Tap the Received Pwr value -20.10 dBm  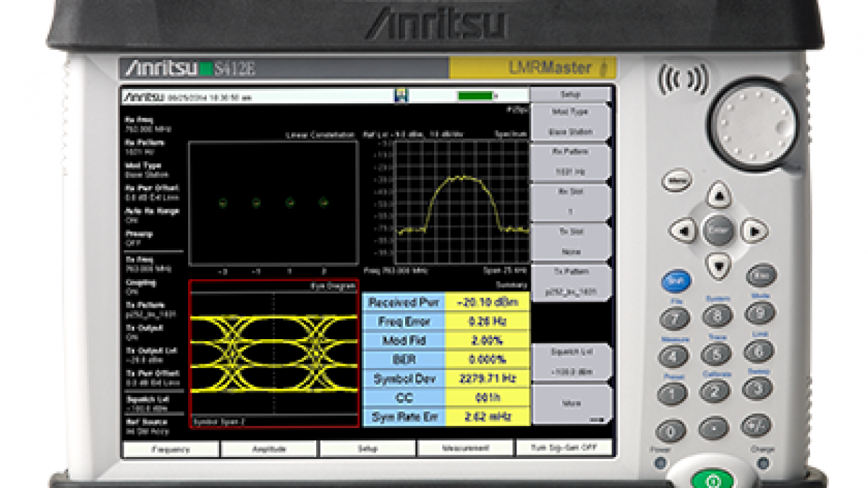[x=488, y=302]
